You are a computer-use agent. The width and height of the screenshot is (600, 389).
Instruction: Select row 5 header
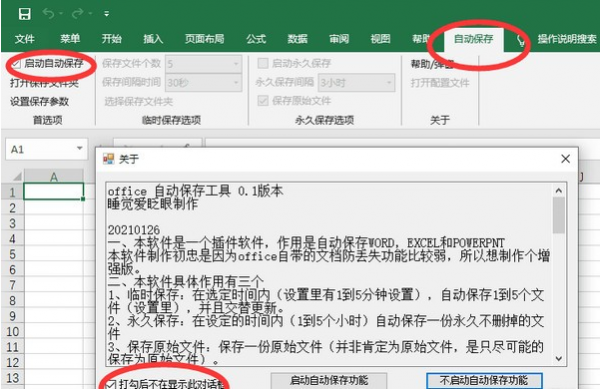tap(12, 254)
